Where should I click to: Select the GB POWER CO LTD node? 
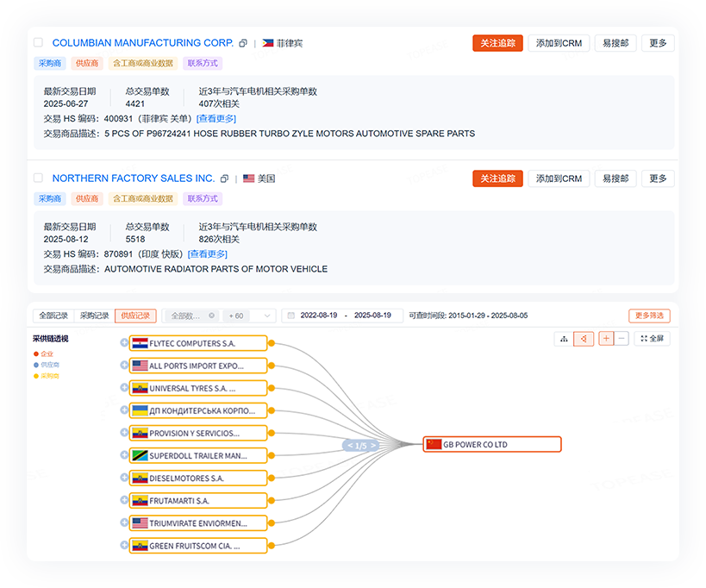click(492, 444)
